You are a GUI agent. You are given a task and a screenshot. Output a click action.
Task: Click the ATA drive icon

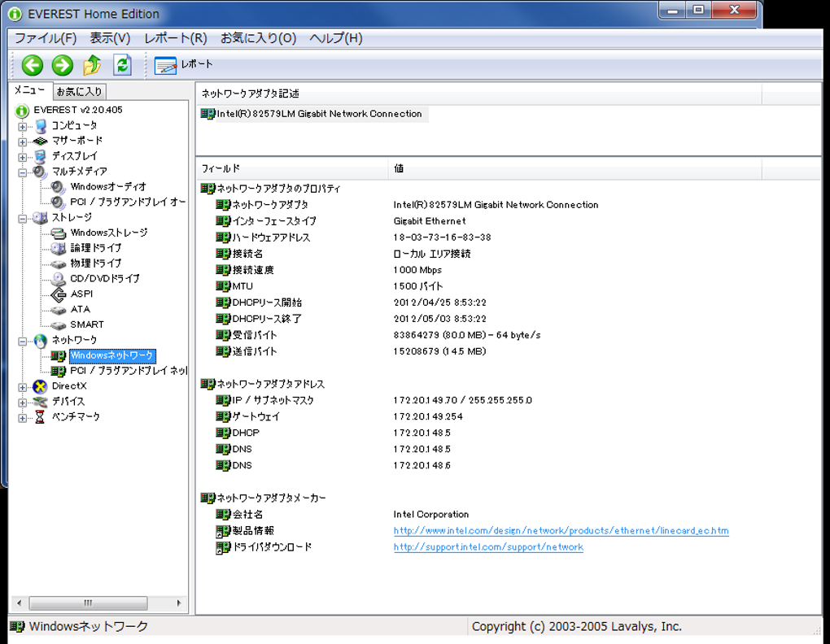59,310
